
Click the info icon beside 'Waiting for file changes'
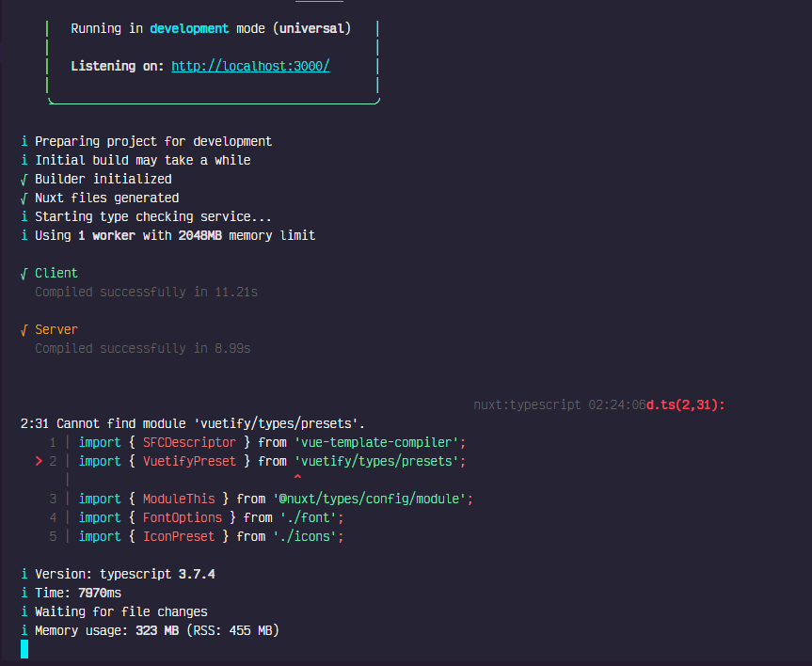tap(24, 612)
